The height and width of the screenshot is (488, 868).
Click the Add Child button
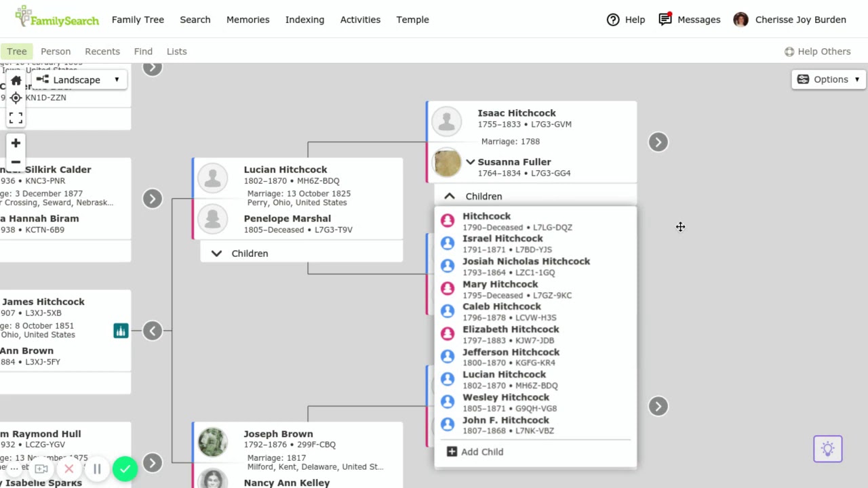pyautogui.click(x=475, y=451)
